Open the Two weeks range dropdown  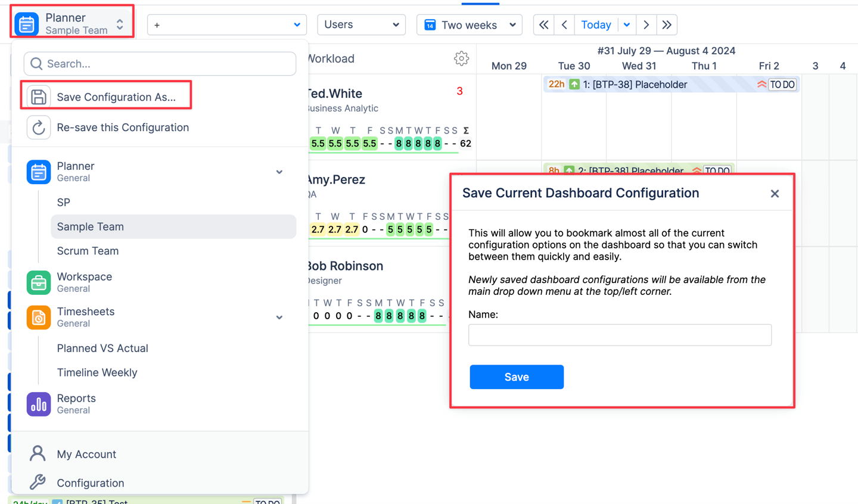coord(470,25)
